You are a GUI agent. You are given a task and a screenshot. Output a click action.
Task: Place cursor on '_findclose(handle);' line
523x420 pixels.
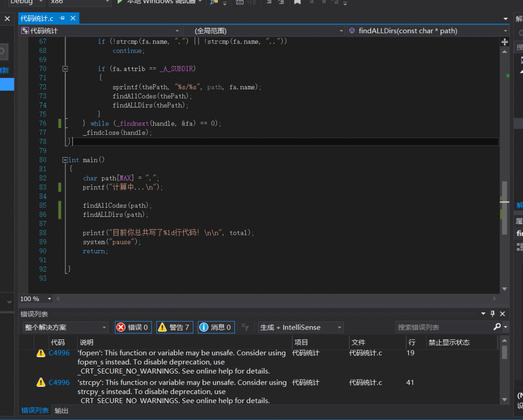click(117, 133)
